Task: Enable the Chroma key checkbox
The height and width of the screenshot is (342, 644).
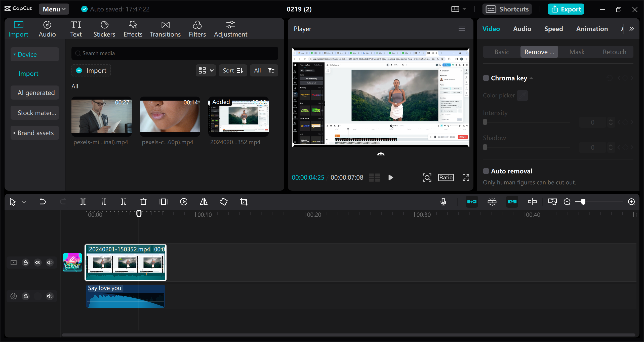Action: point(486,78)
